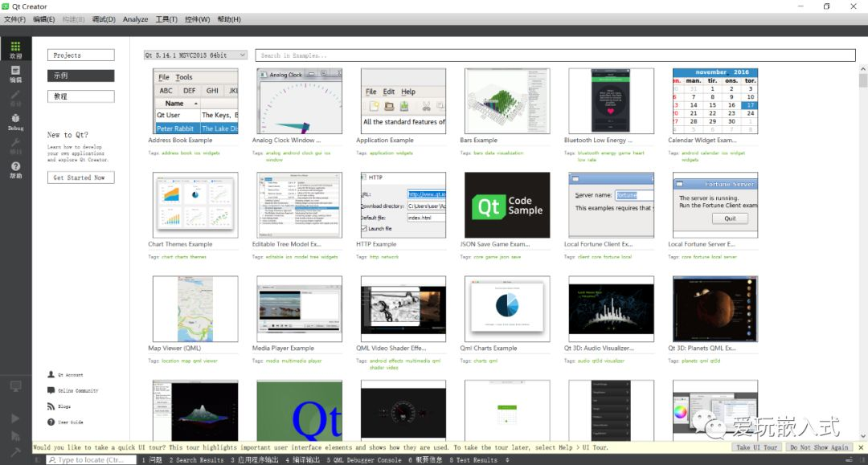Open the Address Book Example thumbnail
Screen dimensions: 868x465
tap(195, 101)
